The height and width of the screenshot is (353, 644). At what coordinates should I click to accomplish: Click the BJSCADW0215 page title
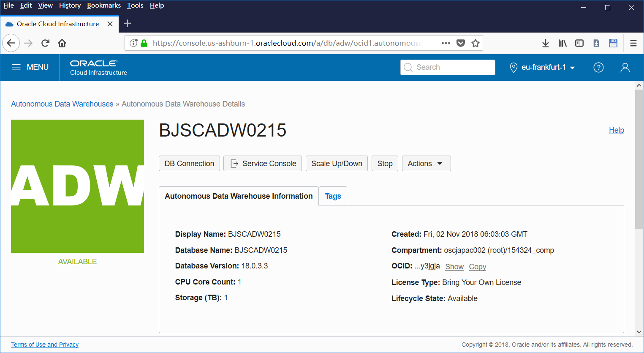(223, 130)
